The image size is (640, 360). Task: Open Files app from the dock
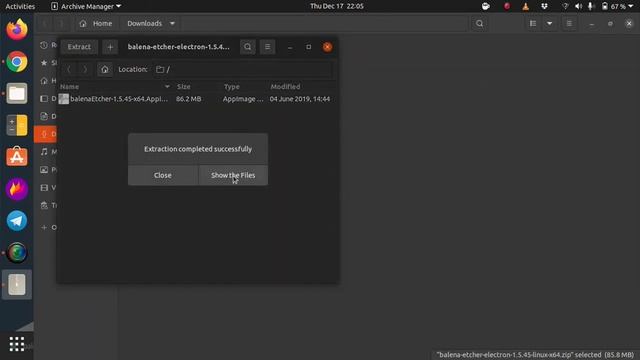(17, 93)
